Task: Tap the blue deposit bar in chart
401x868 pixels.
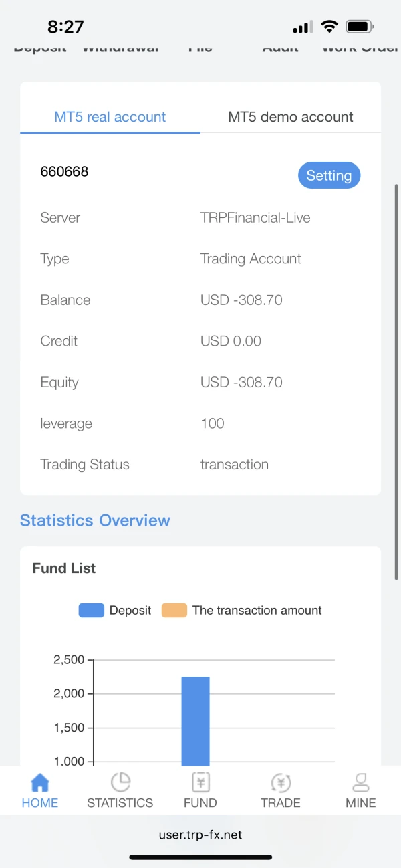Action: tap(195, 722)
